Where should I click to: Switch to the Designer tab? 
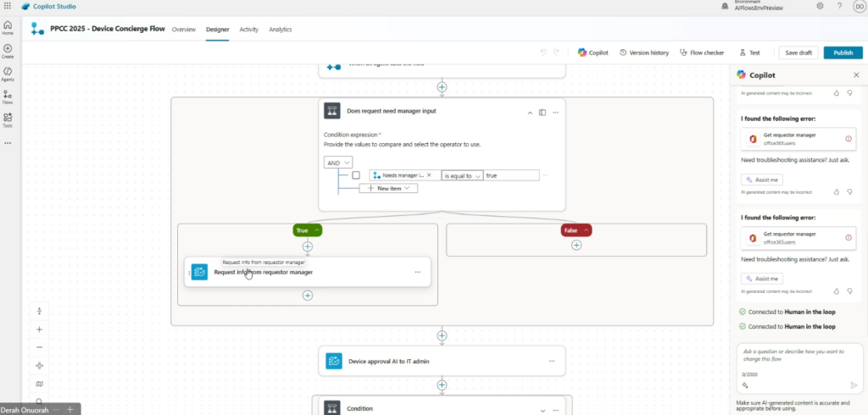[x=218, y=30]
